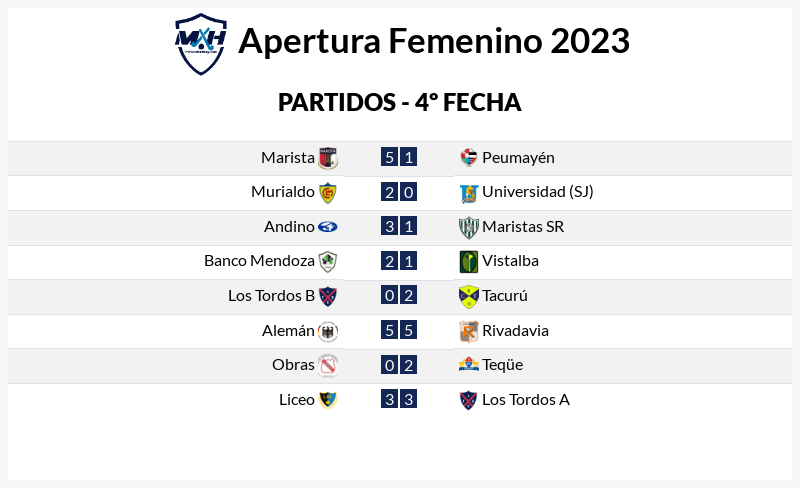Click the Universidad (SJ) team logo
This screenshot has height=488, width=800.
(x=468, y=193)
